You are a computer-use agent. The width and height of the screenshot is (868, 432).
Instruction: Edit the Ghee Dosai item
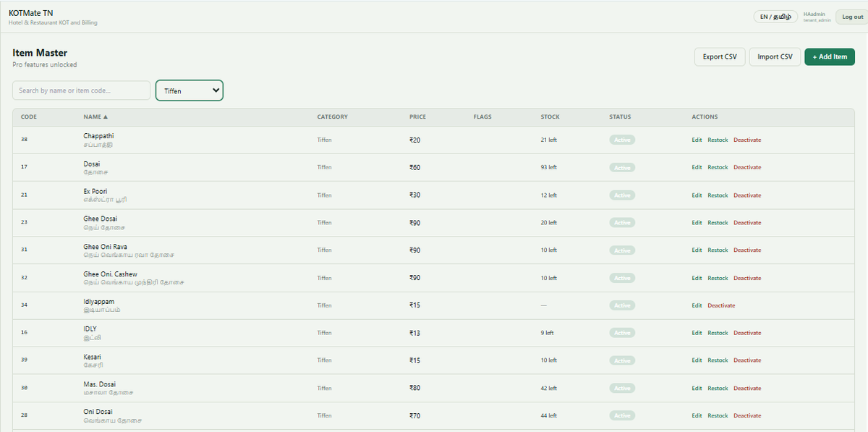[697, 223]
